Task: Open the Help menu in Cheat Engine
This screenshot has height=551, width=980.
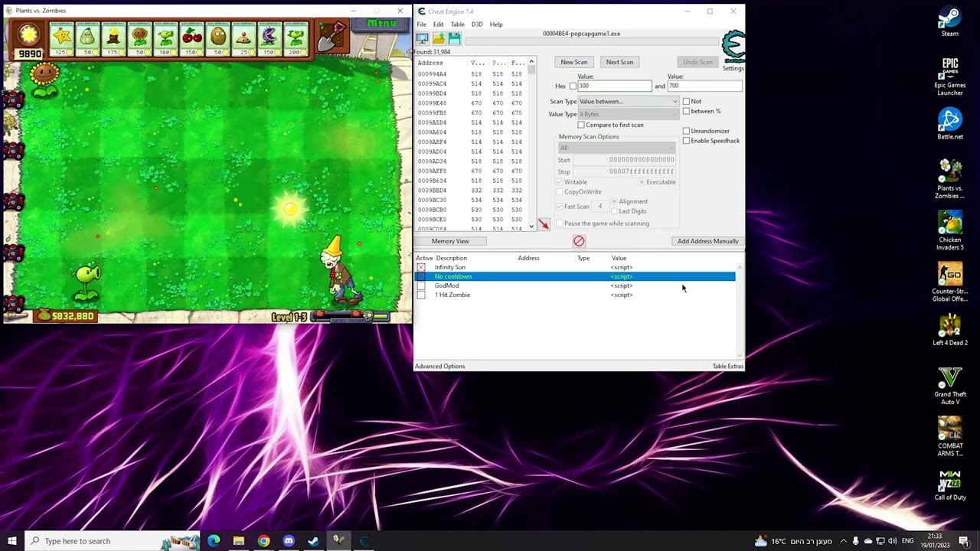Action: pyautogui.click(x=496, y=24)
